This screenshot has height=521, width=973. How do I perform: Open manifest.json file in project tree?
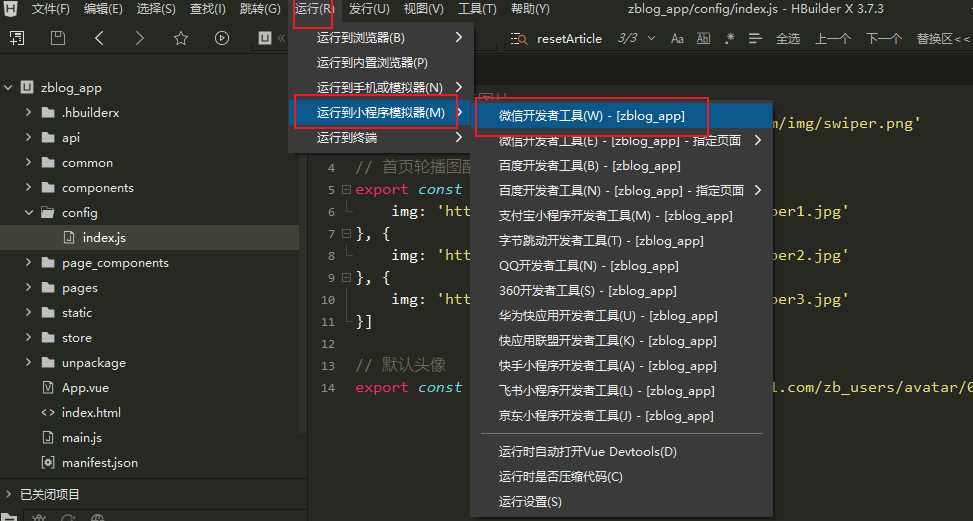click(99, 463)
